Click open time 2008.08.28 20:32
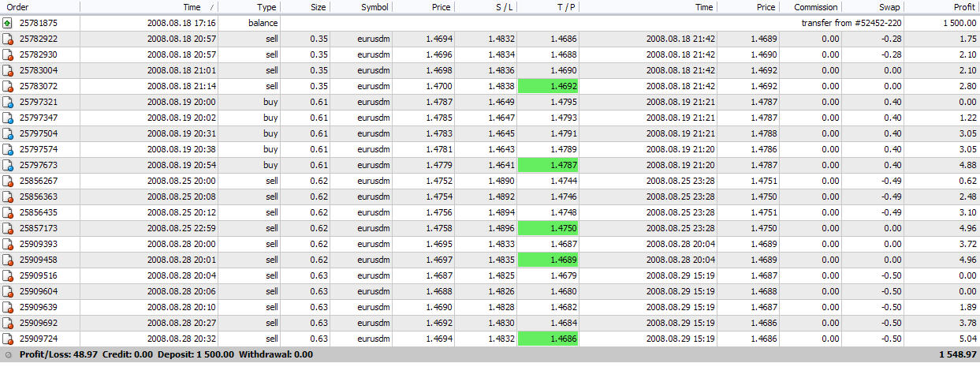This screenshot has height=367, width=980. click(181, 339)
